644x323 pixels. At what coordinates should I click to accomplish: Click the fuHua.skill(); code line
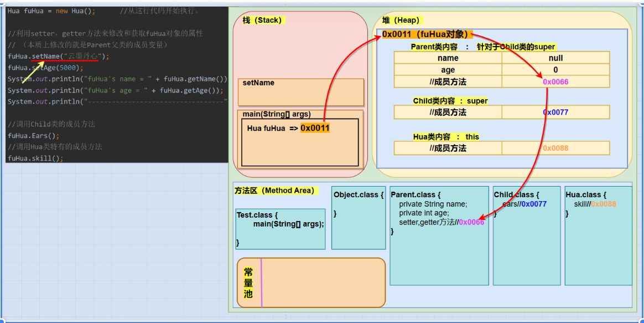click(x=35, y=158)
